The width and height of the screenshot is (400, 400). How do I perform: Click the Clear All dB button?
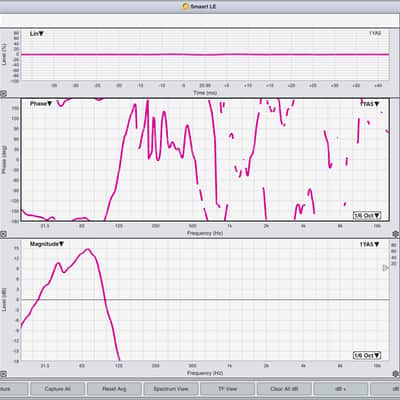284,389
